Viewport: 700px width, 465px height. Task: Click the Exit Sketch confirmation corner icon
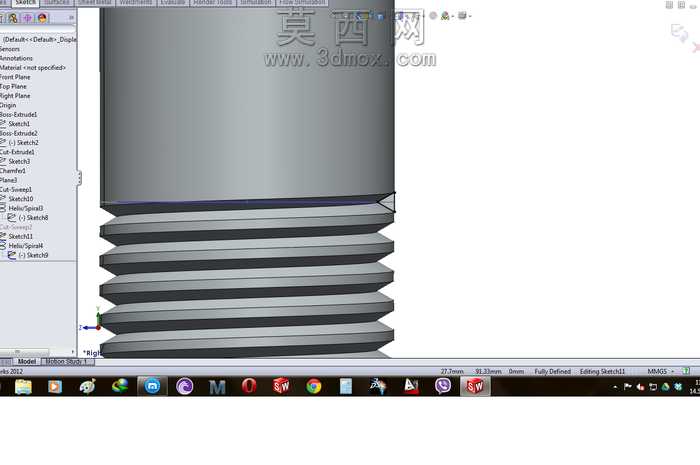tap(679, 33)
